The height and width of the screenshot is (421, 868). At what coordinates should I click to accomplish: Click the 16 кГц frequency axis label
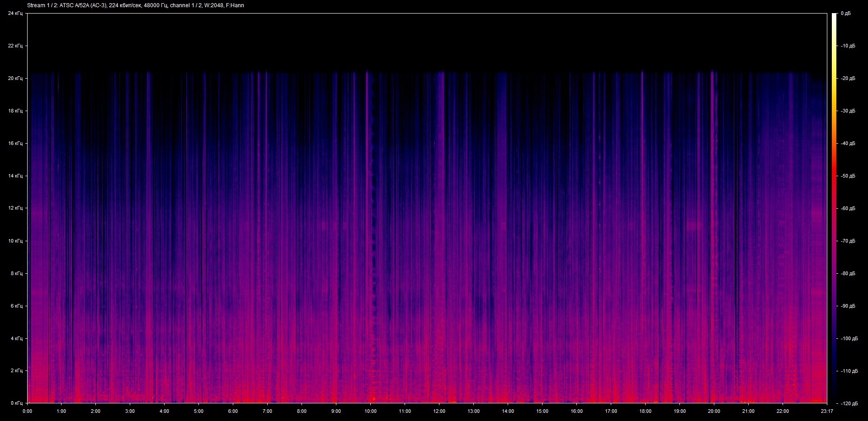(15, 143)
